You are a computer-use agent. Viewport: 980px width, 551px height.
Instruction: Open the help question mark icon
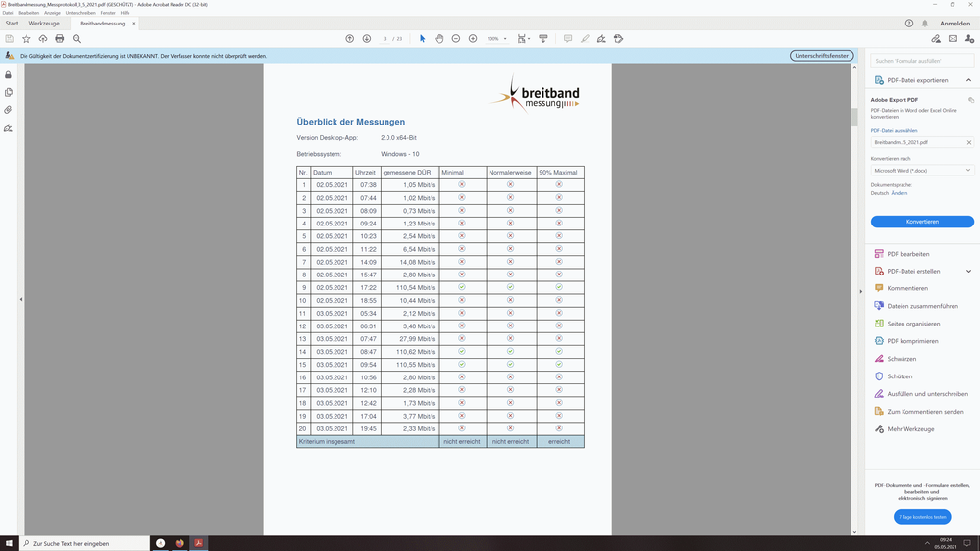pos(909,24)
